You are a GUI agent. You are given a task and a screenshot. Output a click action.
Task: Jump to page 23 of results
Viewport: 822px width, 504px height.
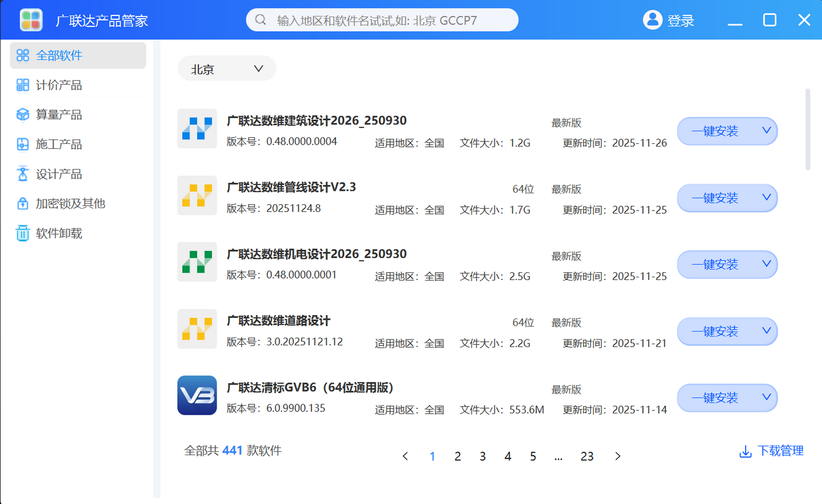[x=587, y=456]
